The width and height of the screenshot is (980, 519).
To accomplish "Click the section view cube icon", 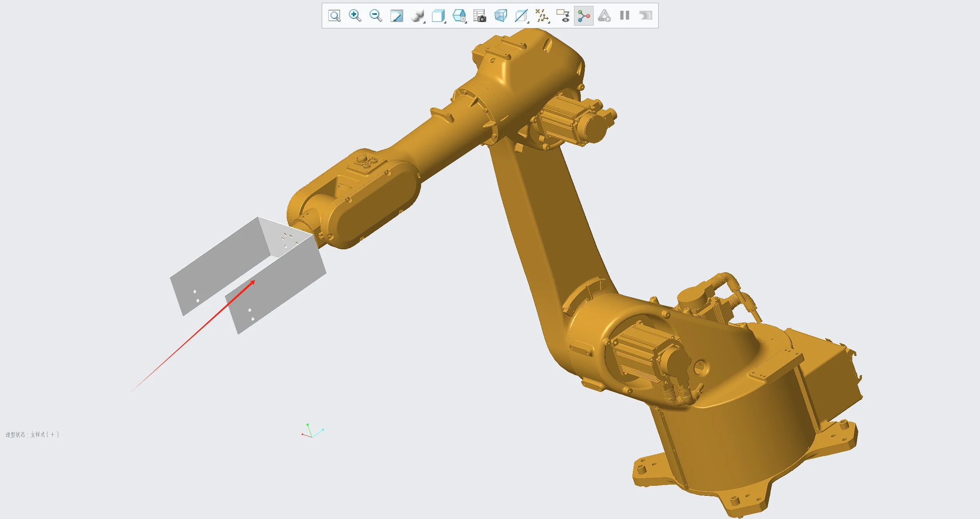I will pos(501,15).
